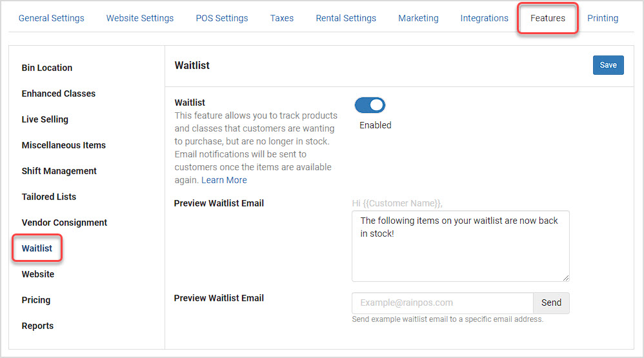This screenshot has width=644, height=358.
Task: Click inside the waitlist email message textarea
Action: pyautogui.click(x=460, y=246)
